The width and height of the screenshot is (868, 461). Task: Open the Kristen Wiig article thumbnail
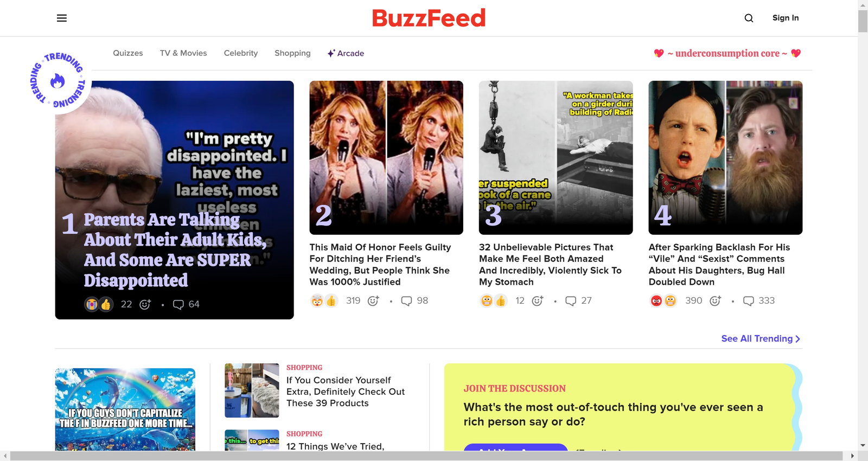pos(386,158)
